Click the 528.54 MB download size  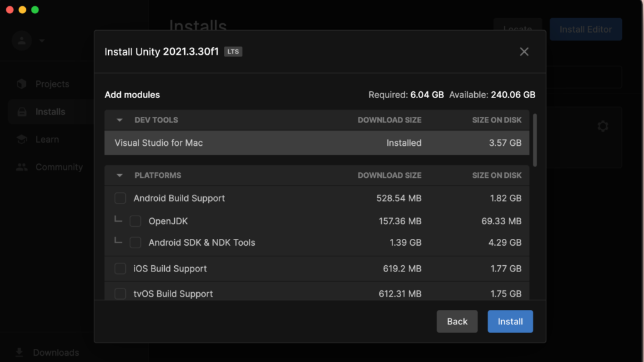(x=399, y=198)
